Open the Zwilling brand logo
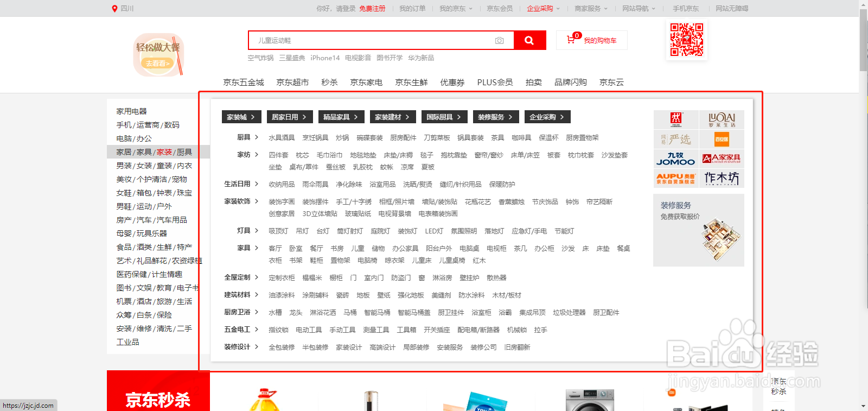This screenshot has height=411, width=868. (676, 119)
